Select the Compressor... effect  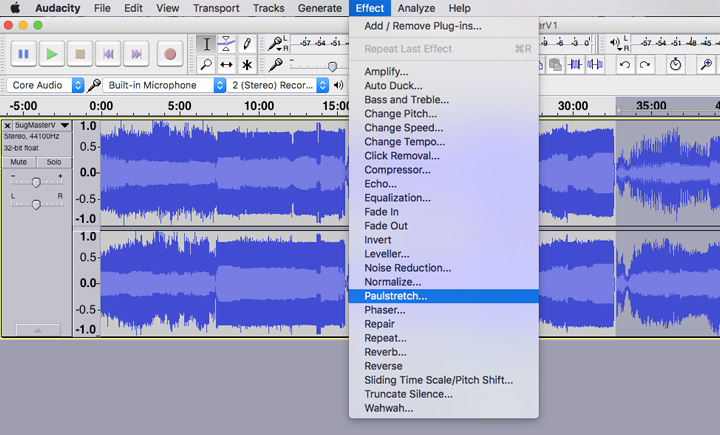coord(444,170)
